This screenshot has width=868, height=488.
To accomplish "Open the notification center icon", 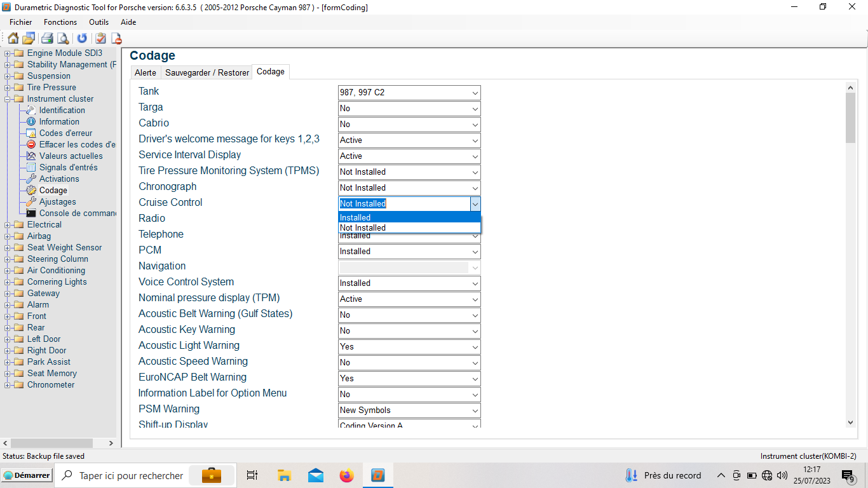I will pos(848,475).
